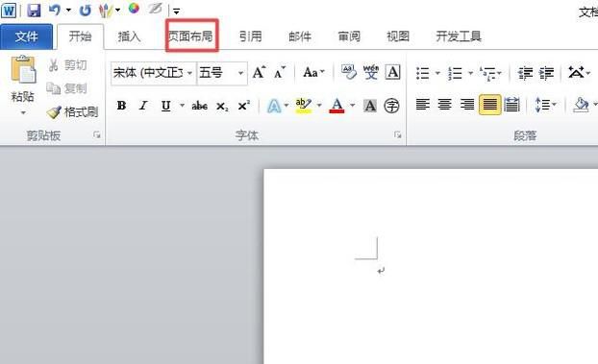Open the Undo history dropdown arrow
This screenshot has height=364, width=598.
coord(68,10)
